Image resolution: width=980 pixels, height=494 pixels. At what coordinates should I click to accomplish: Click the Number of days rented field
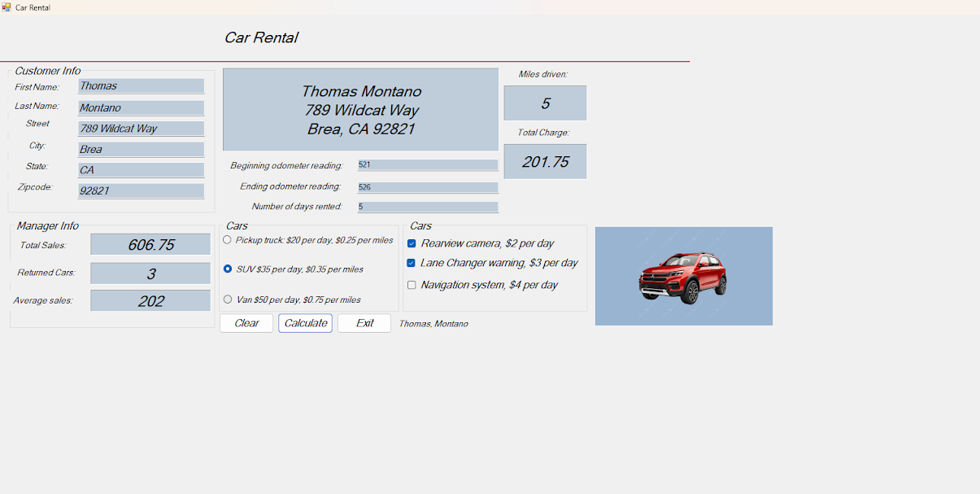tap(427, 207)
